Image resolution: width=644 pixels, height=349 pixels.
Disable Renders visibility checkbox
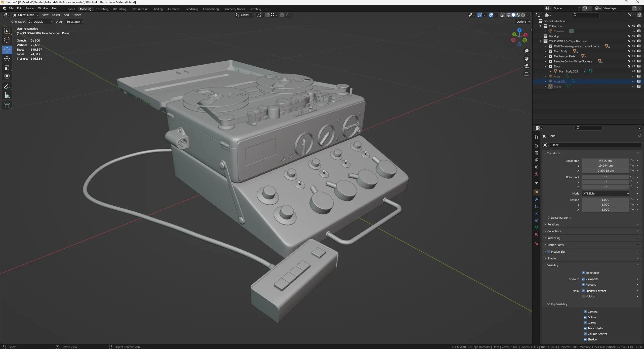pos(583,285)
